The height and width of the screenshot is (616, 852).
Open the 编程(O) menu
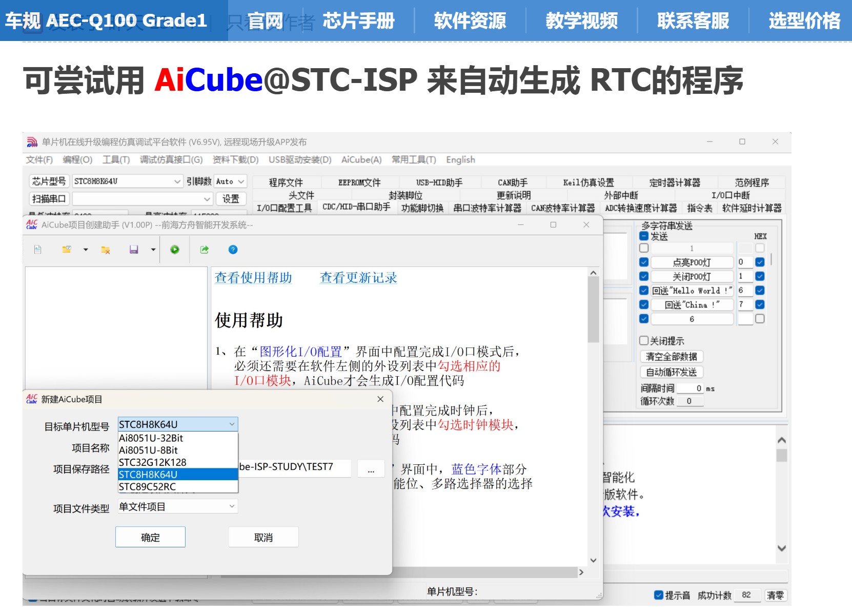[77, 160]
